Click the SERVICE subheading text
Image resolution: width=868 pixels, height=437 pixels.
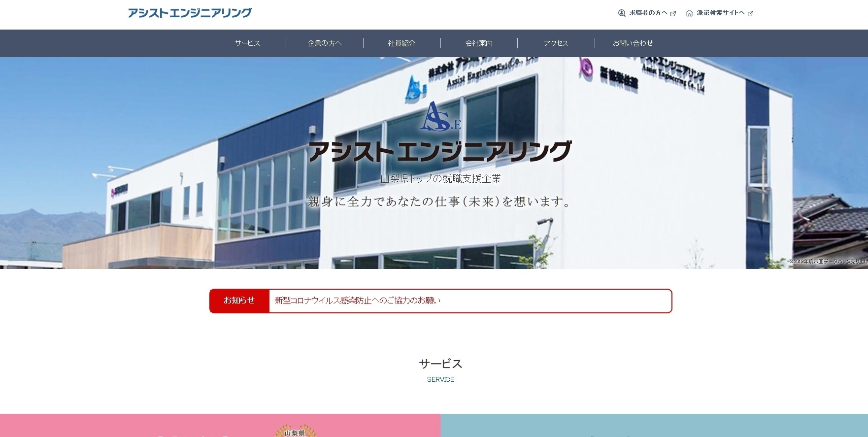(x=440, y=379)
